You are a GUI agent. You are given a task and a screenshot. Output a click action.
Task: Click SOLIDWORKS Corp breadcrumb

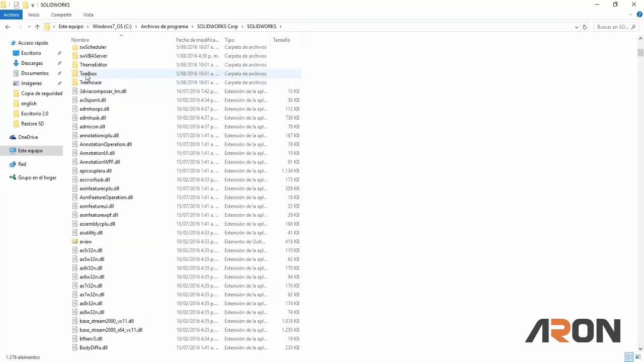[x=217, y=27]
